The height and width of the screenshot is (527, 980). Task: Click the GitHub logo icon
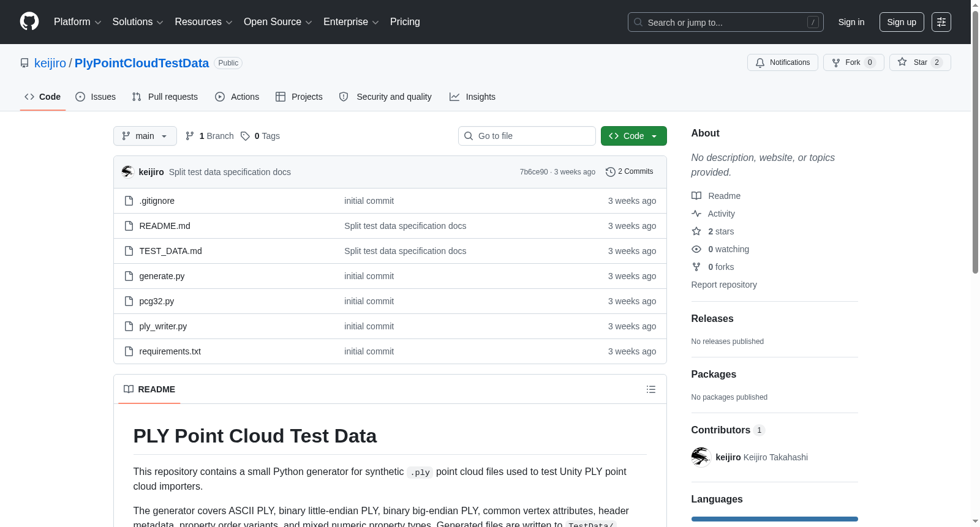click(29, 22)
